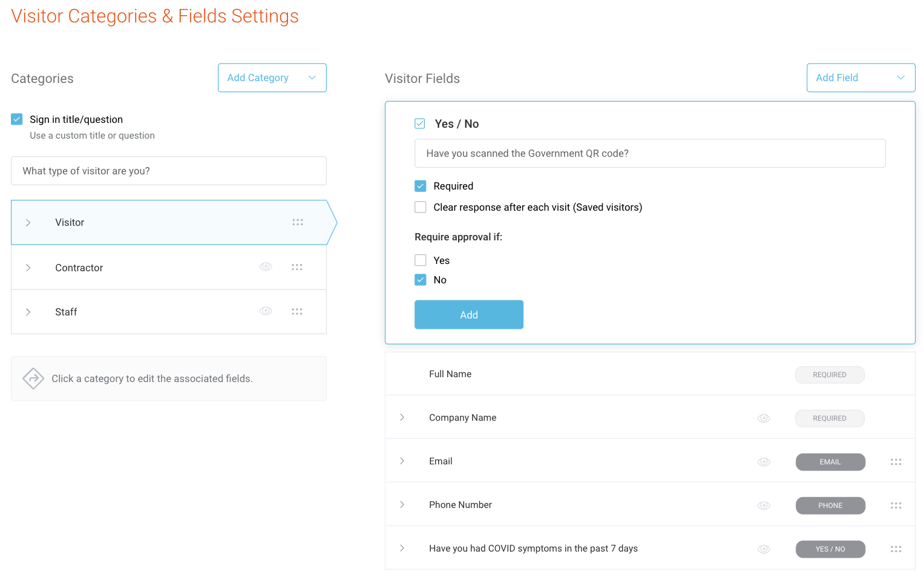The width and height of the screenshot is (924, 577).
Task: Expand the COVID symptoms field chevron
Action: click(402, 549)
